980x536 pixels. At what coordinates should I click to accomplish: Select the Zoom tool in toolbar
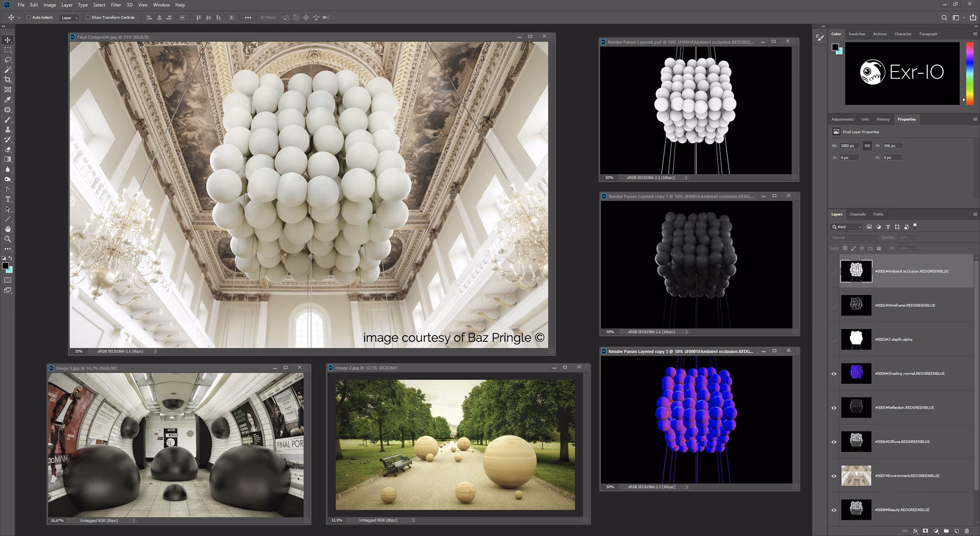[8, 239]
